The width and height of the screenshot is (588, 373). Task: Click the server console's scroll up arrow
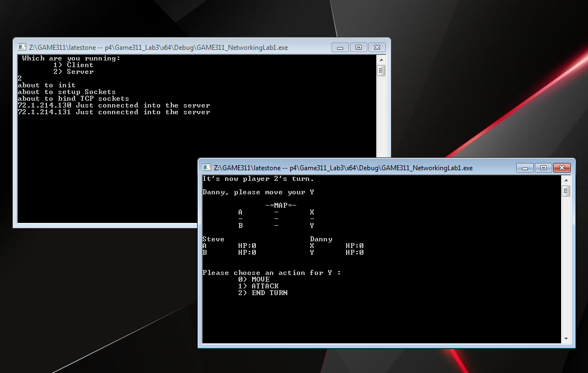pyautogui.click(x=381, y=60)
